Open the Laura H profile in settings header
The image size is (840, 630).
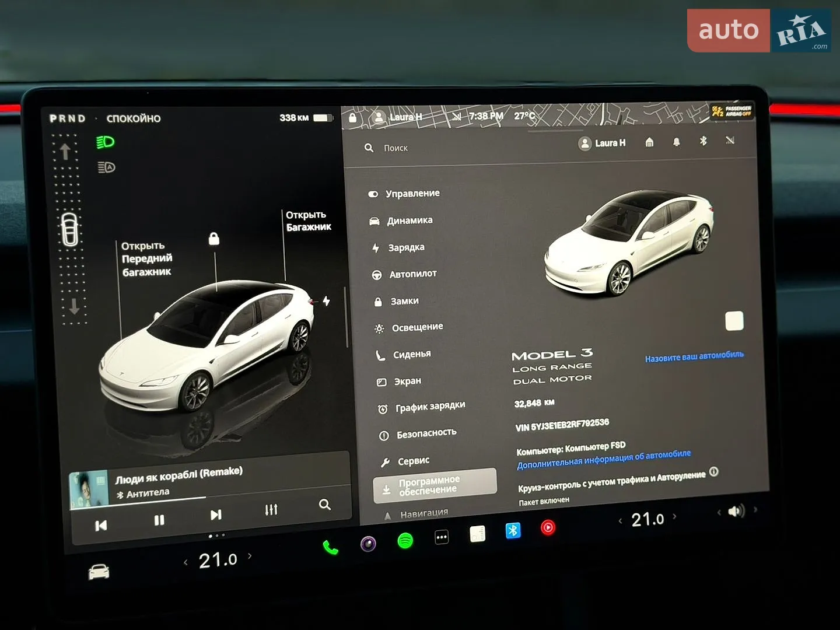pos(602,143)
